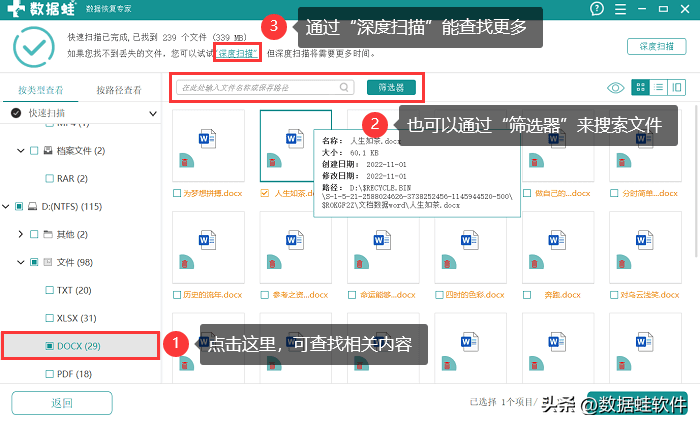Tick the XLSX (31) checkbox
Screen dimensions: 700x426
49,318
